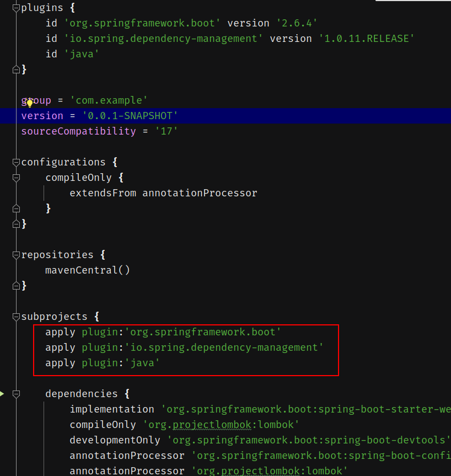Click the yellow lightbulb quick-fix icon
The width and height of the screenshot is (451, 476).
tap(30, 103)
